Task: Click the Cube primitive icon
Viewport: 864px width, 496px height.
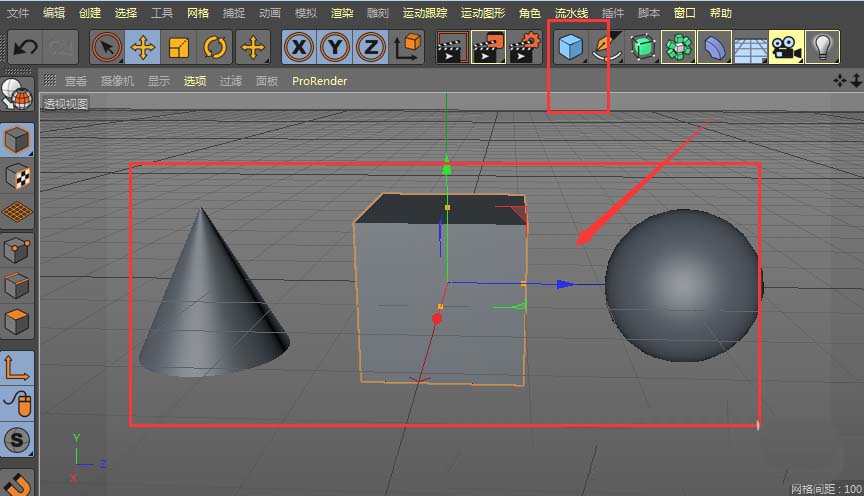Action: [570, 47]
